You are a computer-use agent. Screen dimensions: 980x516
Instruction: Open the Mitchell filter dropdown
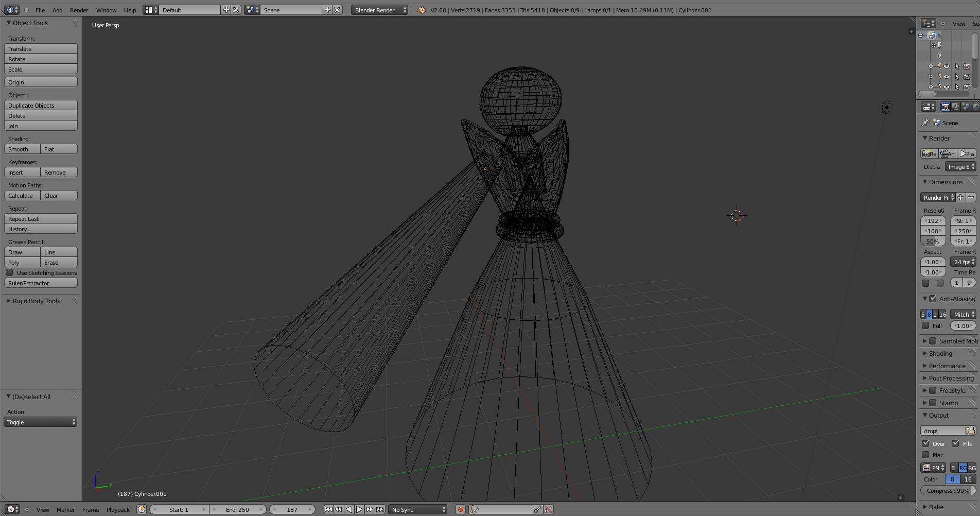pyautogui.click(x=963, y=314)
